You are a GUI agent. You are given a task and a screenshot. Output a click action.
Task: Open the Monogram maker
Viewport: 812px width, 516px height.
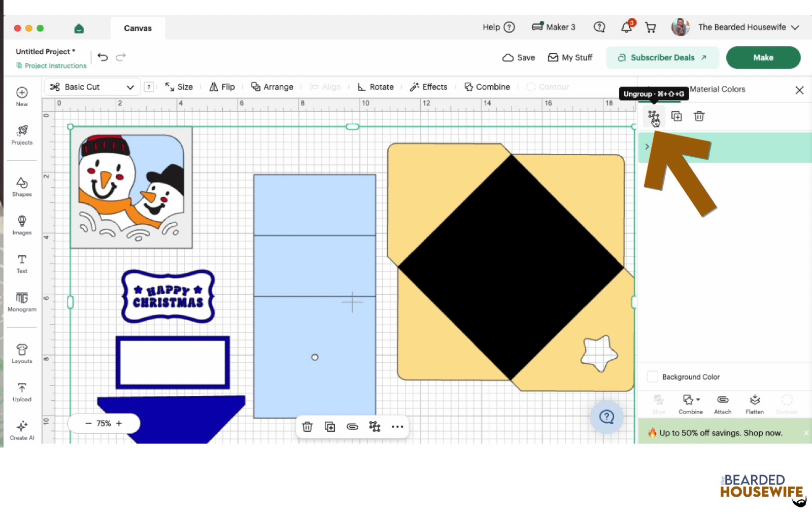click(22, 302)
